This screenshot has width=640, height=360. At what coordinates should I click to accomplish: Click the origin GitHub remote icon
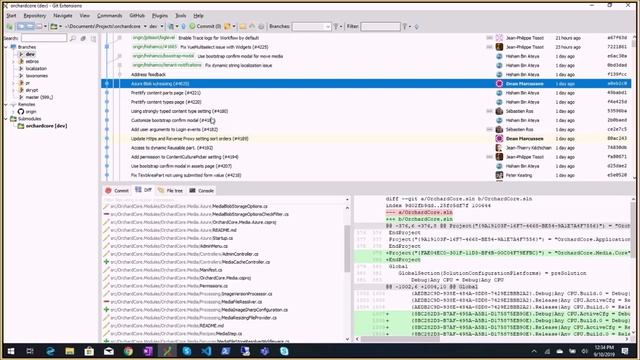(x=21, y=111)
